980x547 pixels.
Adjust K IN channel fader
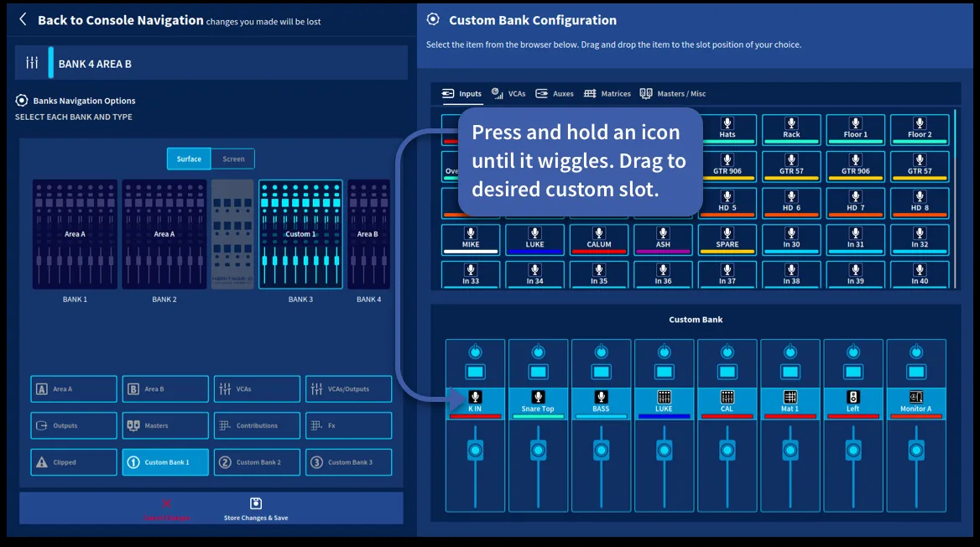(x=475, y=451)
